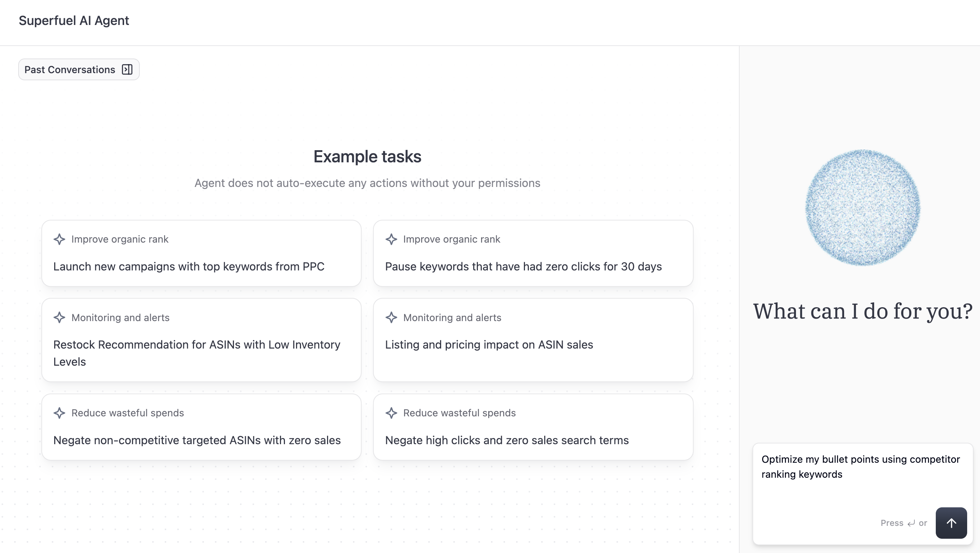Choose 'Pause keywords that have had zero clicks' task
Viewport: 980px width, 553px height.
point(523,267)
